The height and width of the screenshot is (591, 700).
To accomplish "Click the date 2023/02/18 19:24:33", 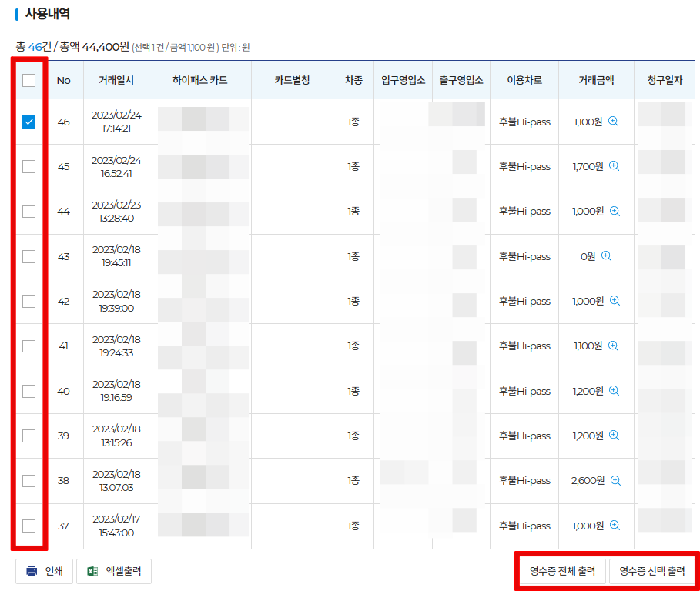I will click(116, 346).
